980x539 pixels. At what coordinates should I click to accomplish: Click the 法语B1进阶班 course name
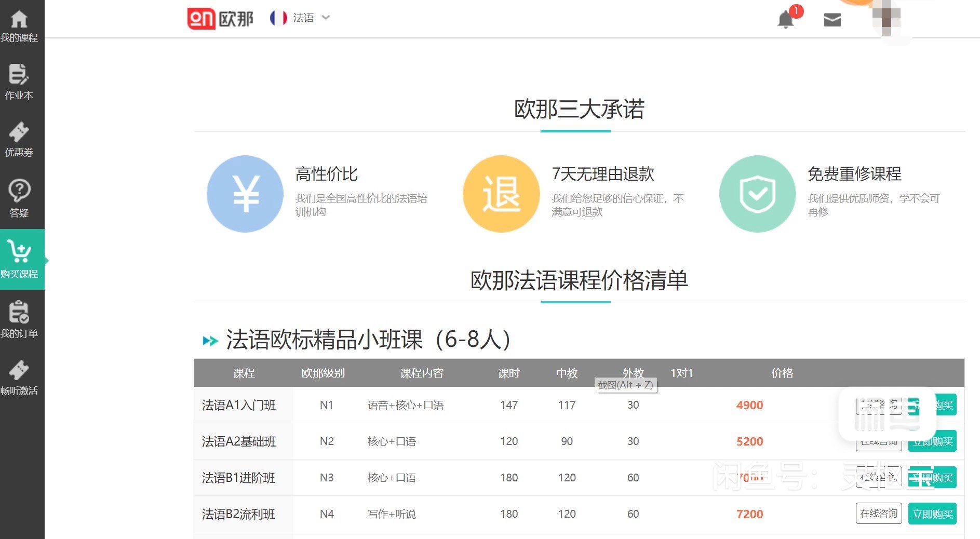click(238, 478)
